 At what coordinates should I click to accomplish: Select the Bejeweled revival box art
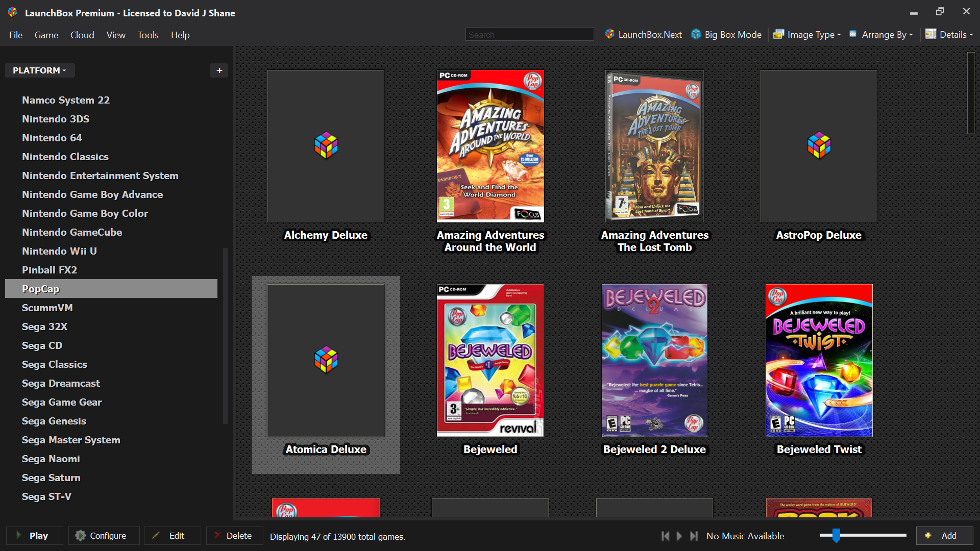click(490, 361)
